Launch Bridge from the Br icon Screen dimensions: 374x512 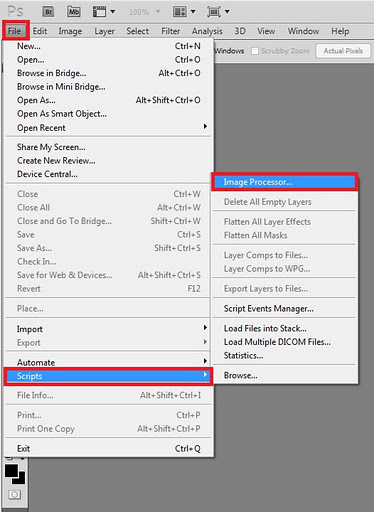[x=48, y=12]
